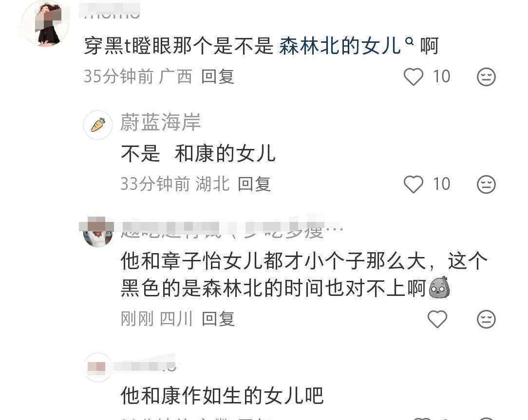Screen dimensions: 528x420
Task: Open 蔚蓝海岸 username profile
Action: [161, 122]
